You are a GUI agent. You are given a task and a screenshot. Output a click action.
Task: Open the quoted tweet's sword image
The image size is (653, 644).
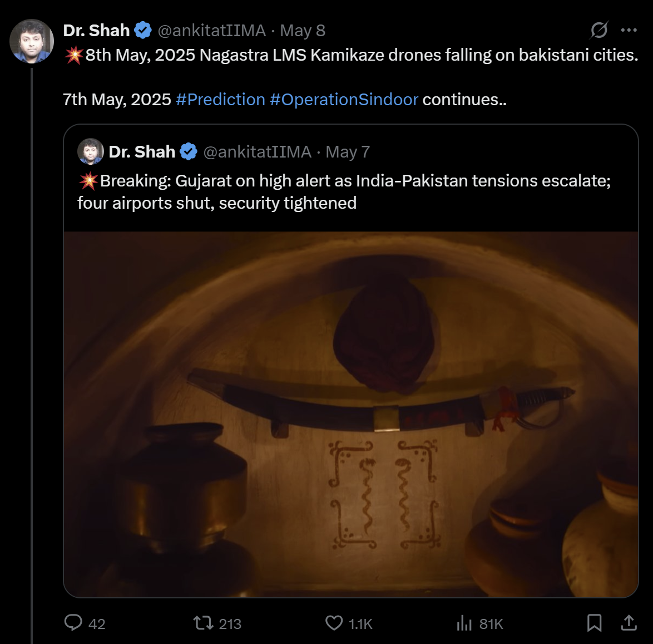351,414
